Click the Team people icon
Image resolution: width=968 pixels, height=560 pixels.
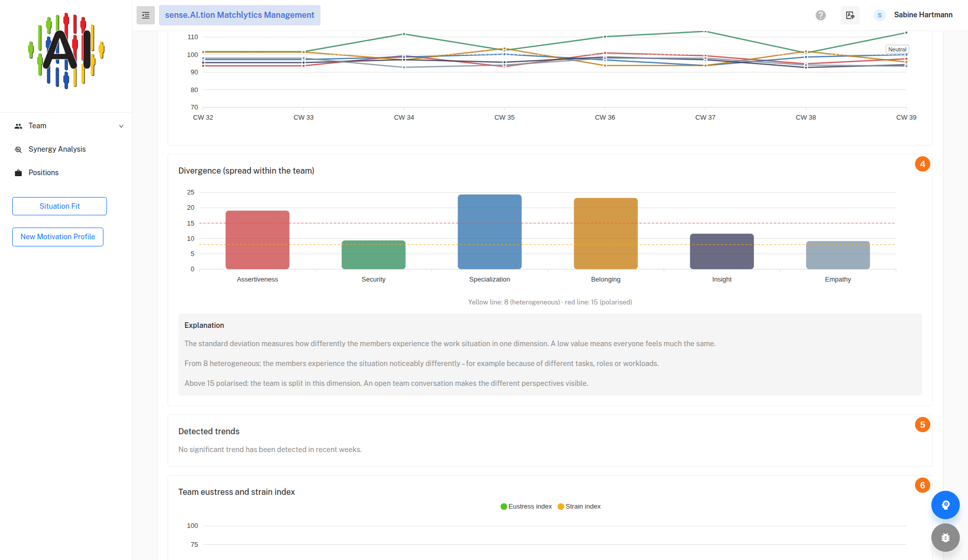pos(18,126)
